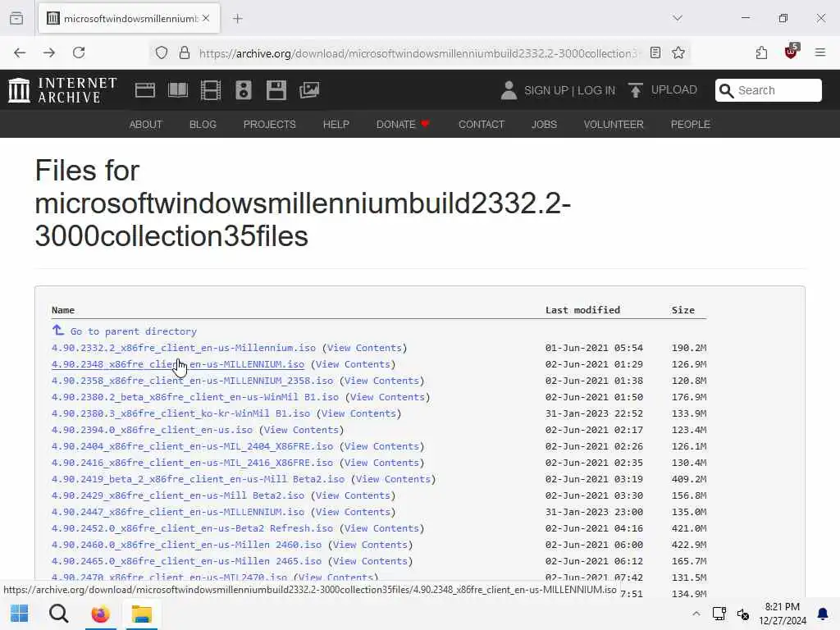
Task: Close the microsoftwindowsmillennium tab
Action: pyautogui.click(x=206, y=18)
